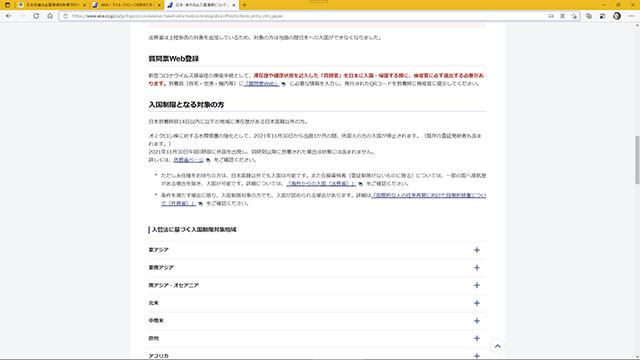Open the 外務省ページ link
The height and width of the screenshot is (360, 640).
[189, 160]
